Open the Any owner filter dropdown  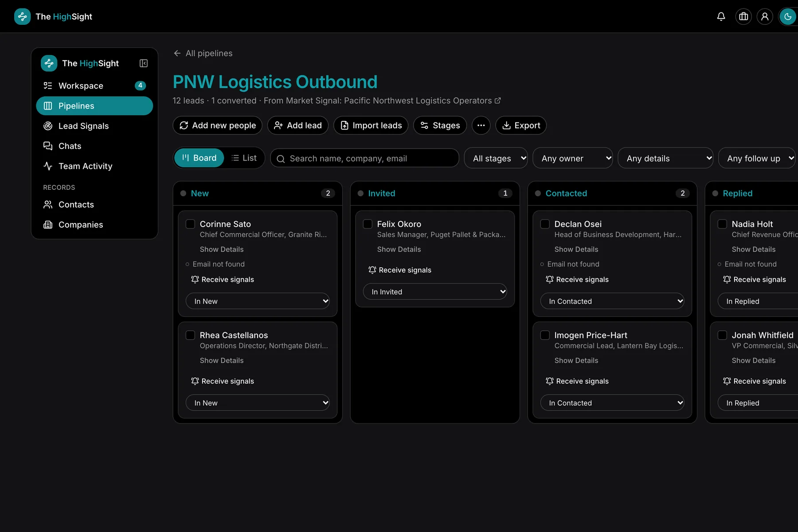coord(573,158)
